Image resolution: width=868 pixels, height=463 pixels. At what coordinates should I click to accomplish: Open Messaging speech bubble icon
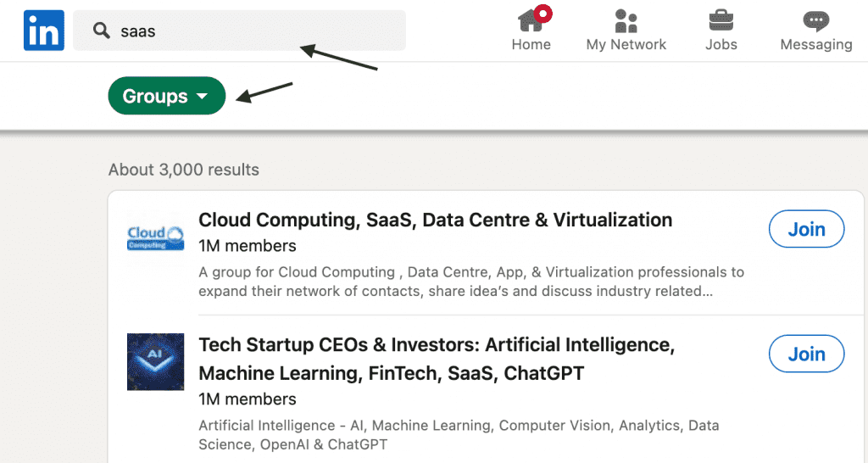click(x=815, y=20)
